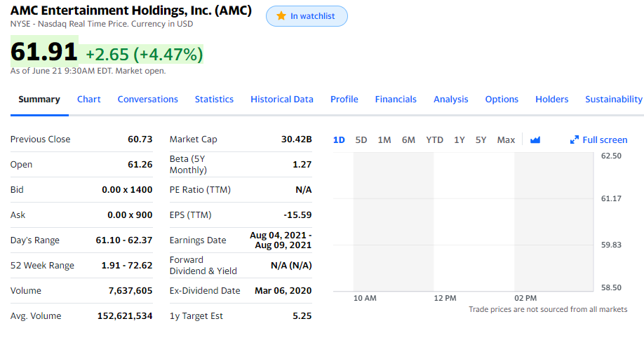Viewport: 644px width, 340px height.
Task: Click the star icon in watchlist button
Action: point(281,16)
